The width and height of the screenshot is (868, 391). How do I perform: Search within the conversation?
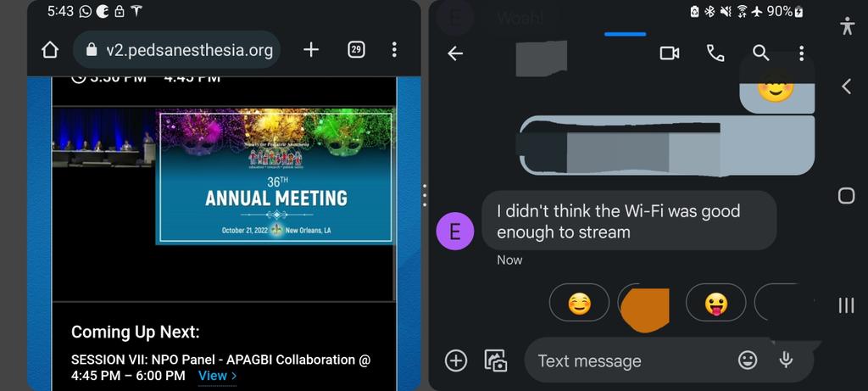[761, 53]
